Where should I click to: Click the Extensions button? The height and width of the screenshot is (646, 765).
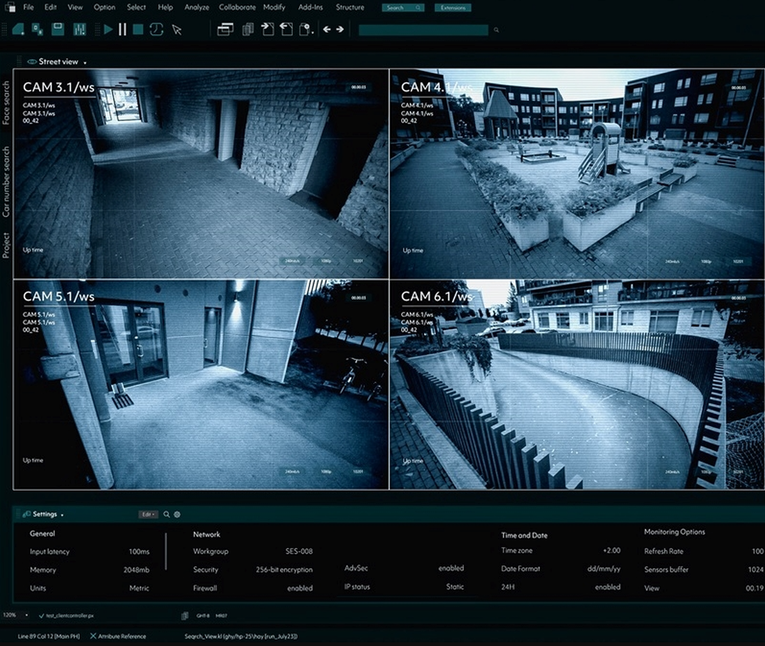click(x=453, y=8)
